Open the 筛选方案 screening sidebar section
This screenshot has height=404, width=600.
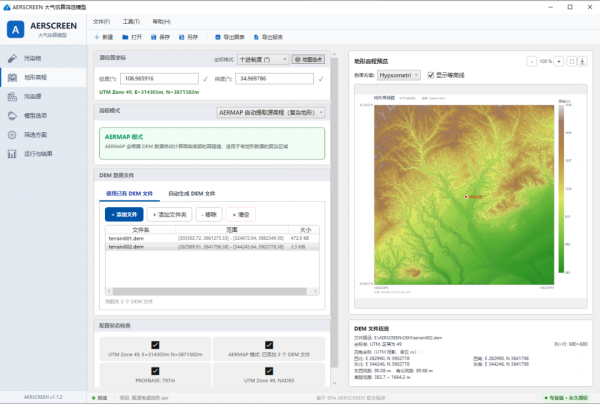click(x=43, y=135)
